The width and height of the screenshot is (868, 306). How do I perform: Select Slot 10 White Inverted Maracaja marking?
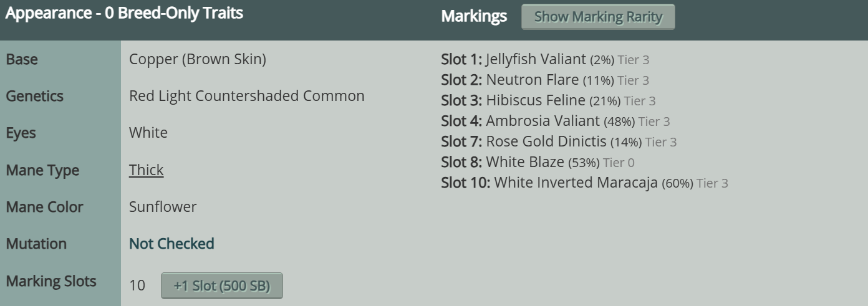[x=576, y=183]
